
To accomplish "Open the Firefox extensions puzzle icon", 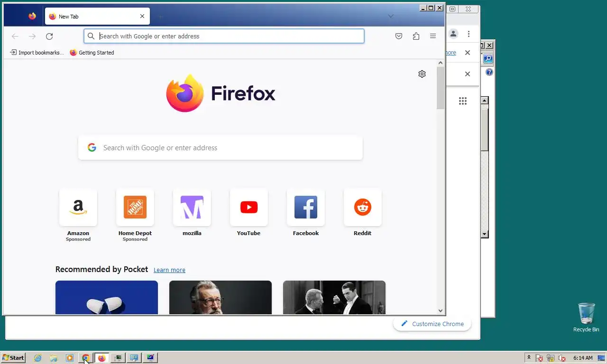I will point(416,36).
